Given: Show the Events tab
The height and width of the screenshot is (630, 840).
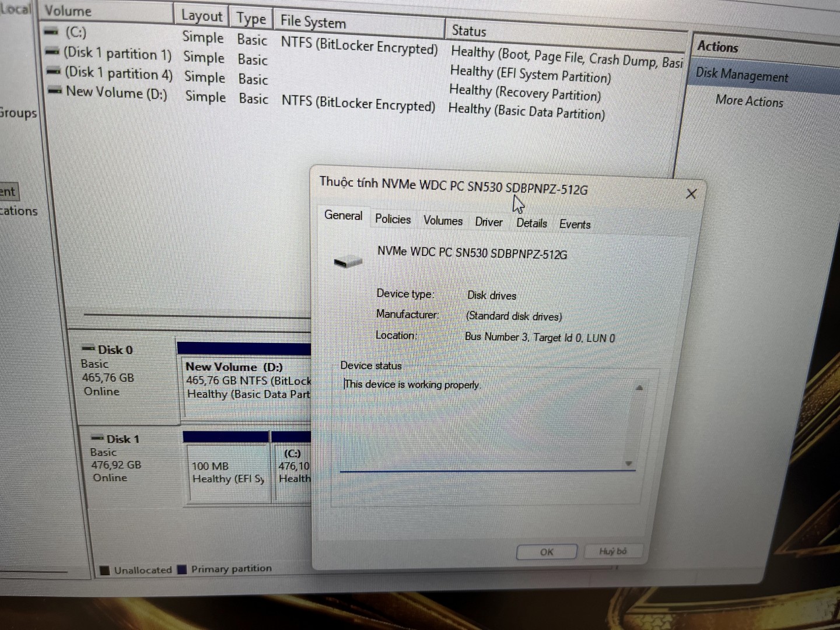Looking at the screenshot, I should (x=575, y=224).
